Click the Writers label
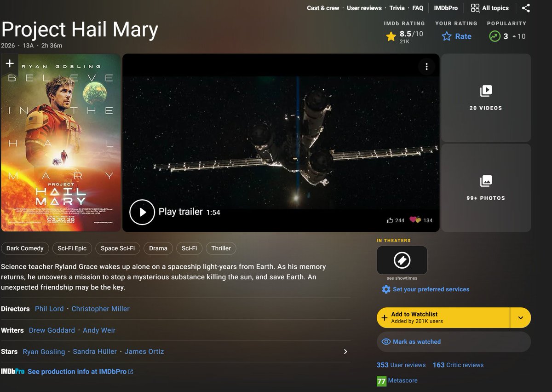The width and height of the screenshot is (552, 392). coord(12,330)
